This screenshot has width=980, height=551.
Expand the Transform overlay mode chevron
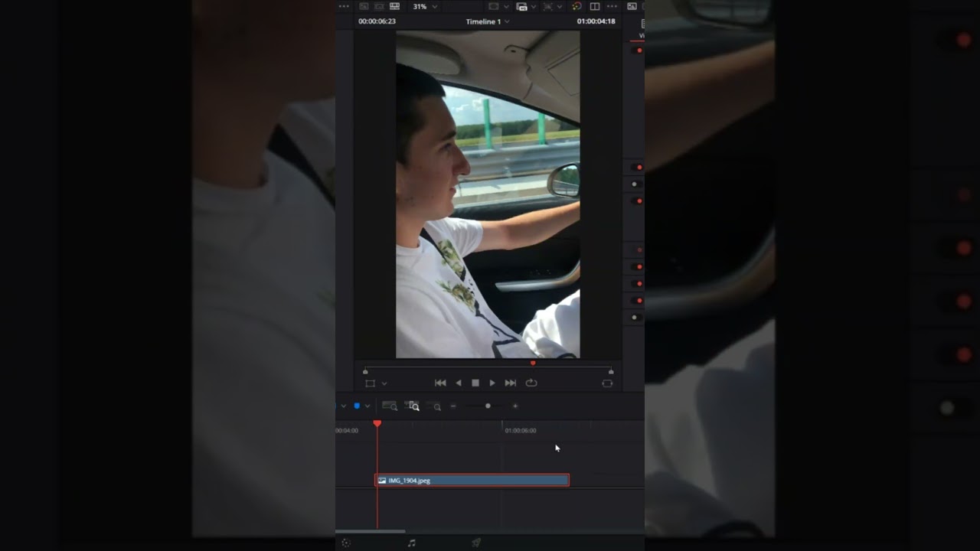click(x=384, y=383)
